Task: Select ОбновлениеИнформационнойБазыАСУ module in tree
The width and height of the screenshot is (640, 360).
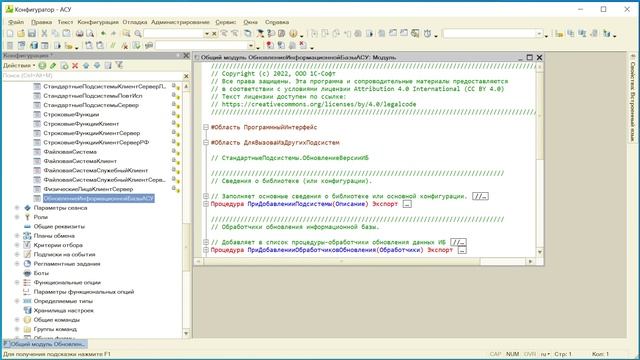Action: pos(98,198)
